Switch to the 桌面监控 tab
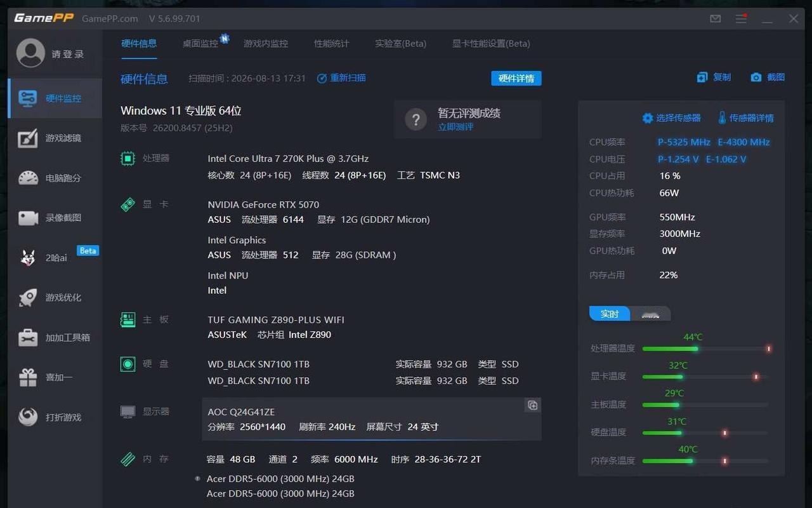 [200, 44]
